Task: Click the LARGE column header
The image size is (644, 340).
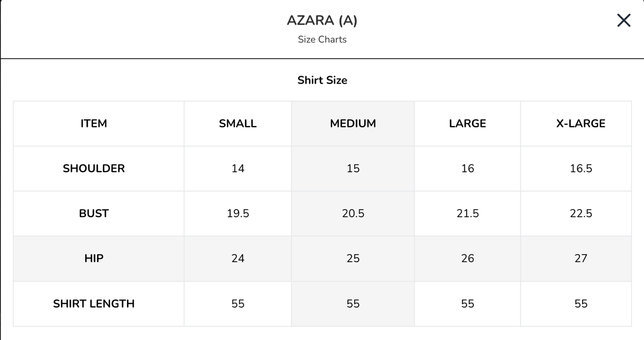Action: 467,123
